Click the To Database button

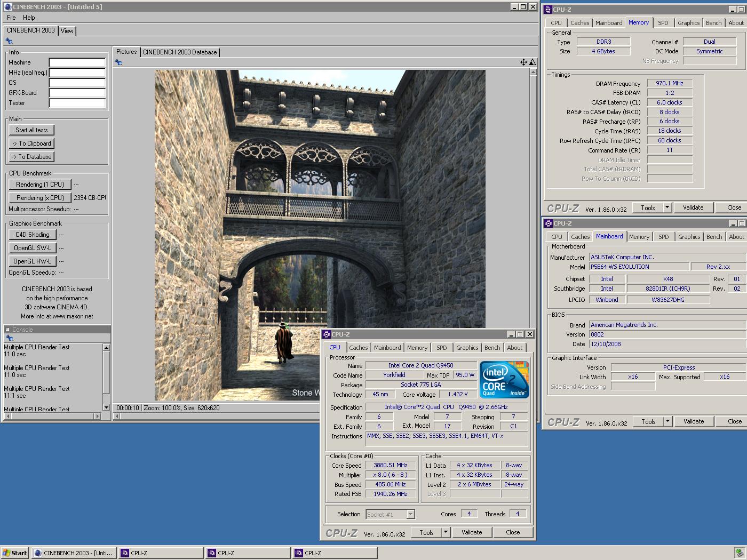point(31,157)
